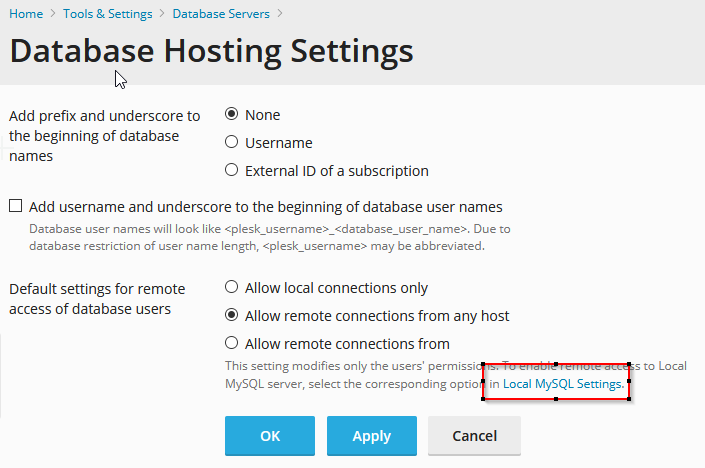Image resolution: width=705 pixels, height=468 pixels.
Task: Click the Database Hosting Settings heading
Action: click(211, 51)
